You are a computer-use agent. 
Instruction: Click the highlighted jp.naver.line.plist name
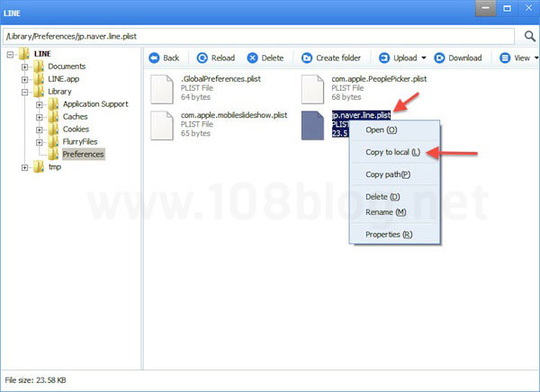[361, 115]
